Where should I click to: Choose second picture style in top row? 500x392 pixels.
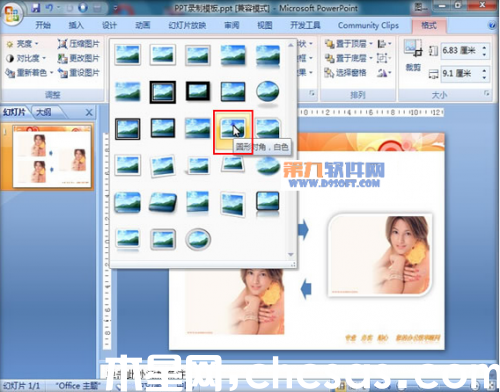pyautogui.click(x=163, y=55)
